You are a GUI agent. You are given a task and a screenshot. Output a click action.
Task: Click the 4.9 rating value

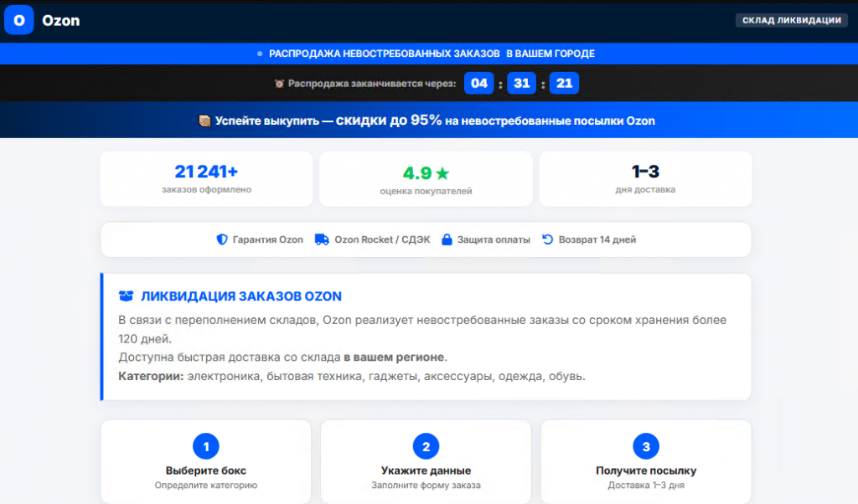[x=417, y=173]
